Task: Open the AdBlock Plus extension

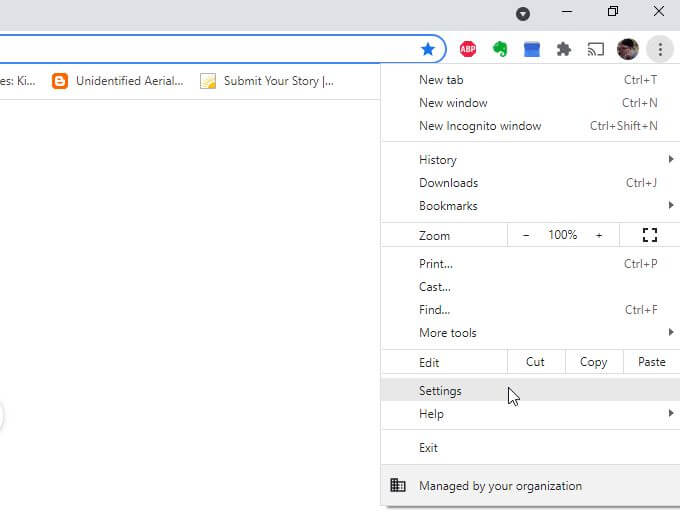Action: pos(467,49)
